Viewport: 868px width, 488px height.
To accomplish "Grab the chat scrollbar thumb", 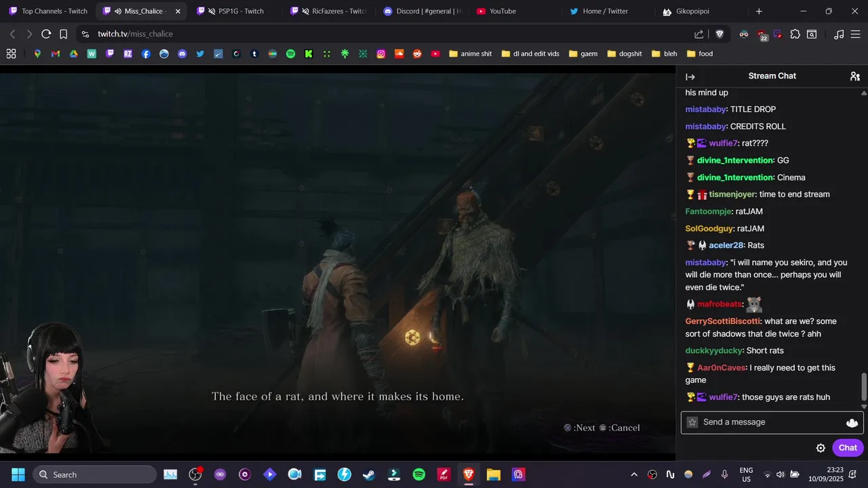I will [864, 387].
